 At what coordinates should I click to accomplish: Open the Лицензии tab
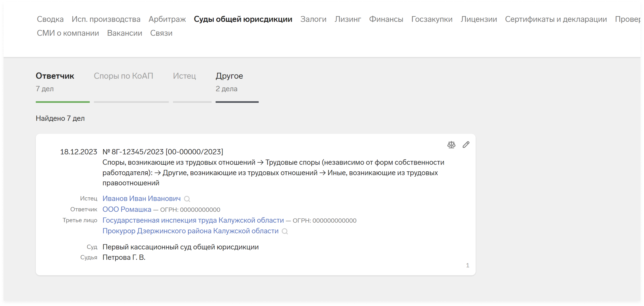[479, 19]
